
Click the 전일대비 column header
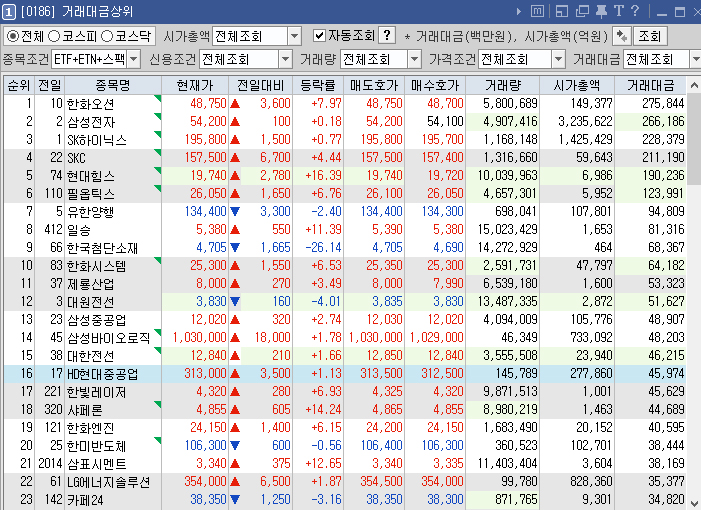click(260, 85)
